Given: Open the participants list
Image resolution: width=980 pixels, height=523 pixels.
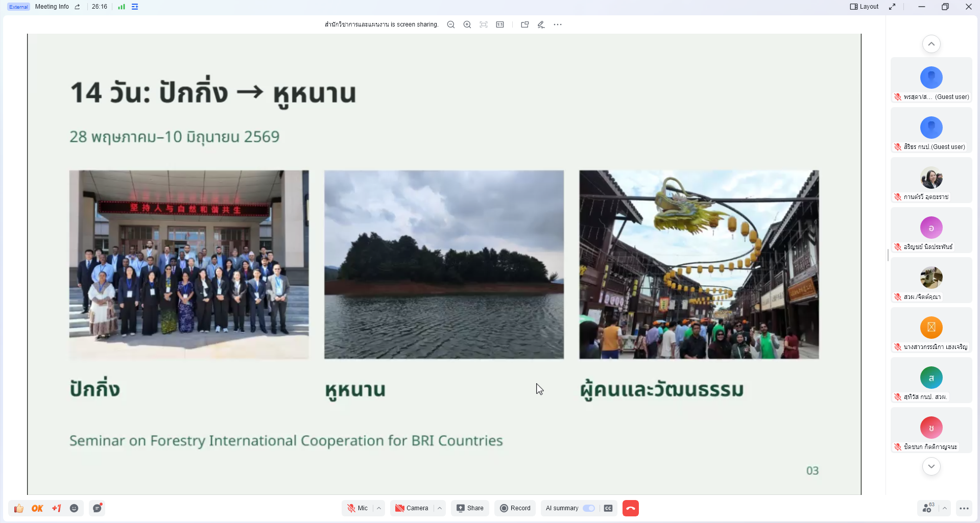Looking at the screenshot, I should [x=928, y=508].
